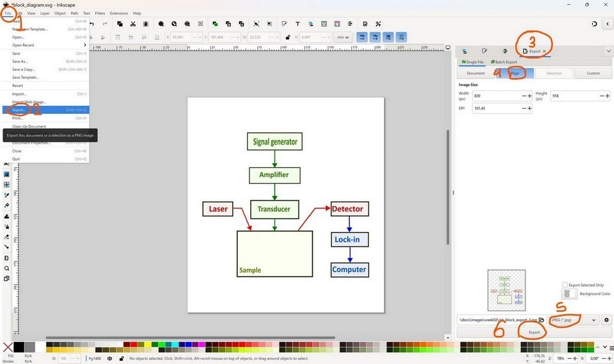Image resolution: width=614 pixels, height=364 pixels.
Task: Click the green Duplicate icon
Action: (215, 24)
